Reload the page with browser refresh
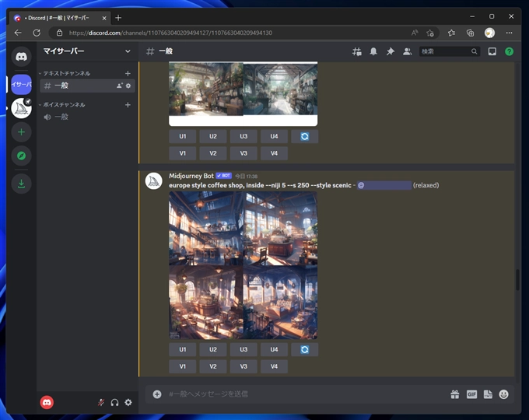Viewport: 529px width, 420px height. 37,33
